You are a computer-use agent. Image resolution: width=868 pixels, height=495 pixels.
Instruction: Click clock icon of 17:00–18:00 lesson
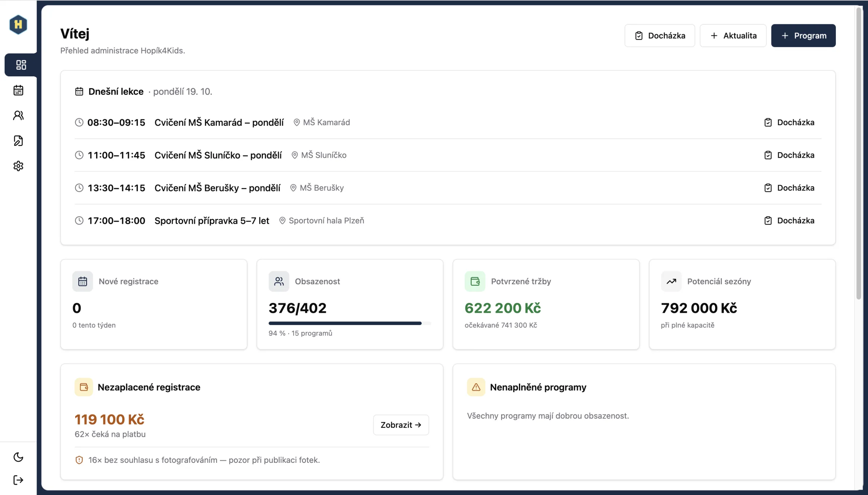(x=79, y=221)
